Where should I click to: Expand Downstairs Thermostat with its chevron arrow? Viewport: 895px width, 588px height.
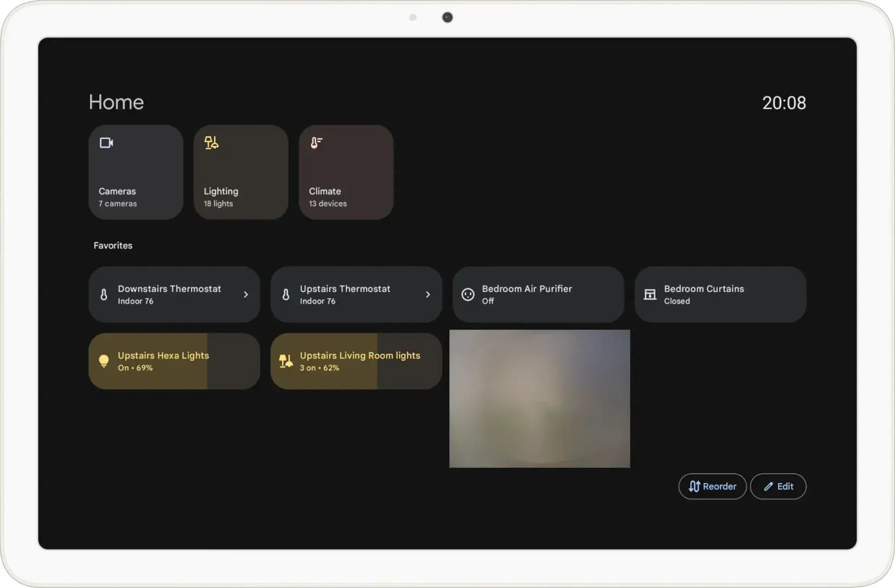[x=246, y=295]
